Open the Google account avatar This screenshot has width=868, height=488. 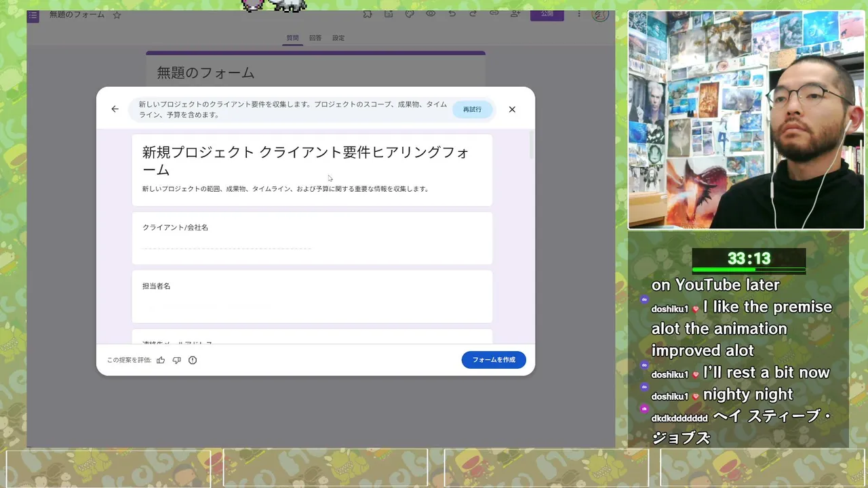point(599,15)
